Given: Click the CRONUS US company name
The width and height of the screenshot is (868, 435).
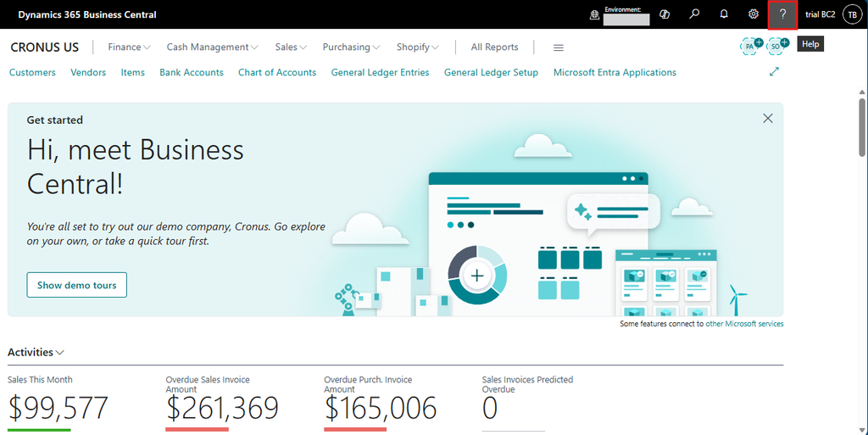Looking at the screenshot, I should (45, 47).
